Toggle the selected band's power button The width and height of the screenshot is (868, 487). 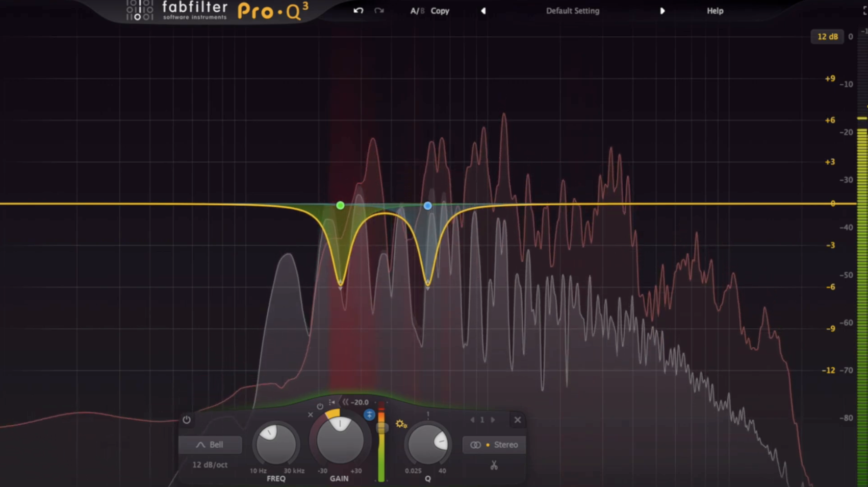click(x=187, y=420)
